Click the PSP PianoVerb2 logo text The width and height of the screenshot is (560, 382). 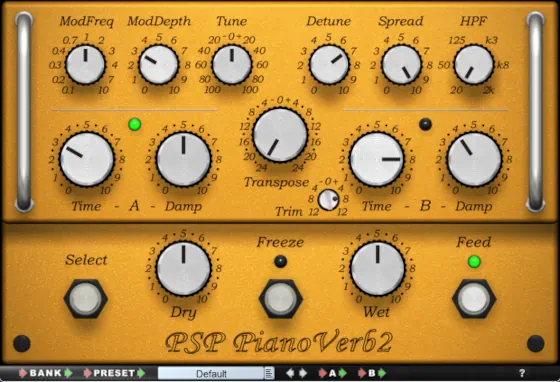pyautogui.click(x=279, y=342)
